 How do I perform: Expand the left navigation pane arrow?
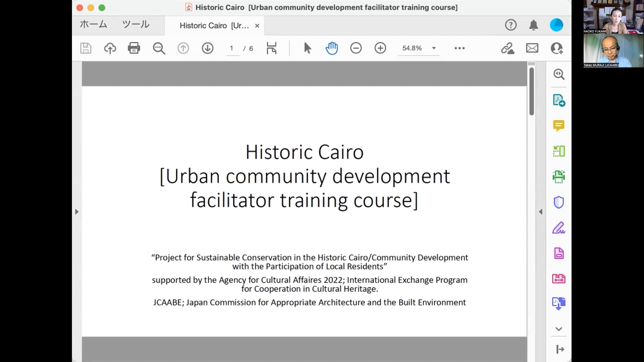pos(77,212)
